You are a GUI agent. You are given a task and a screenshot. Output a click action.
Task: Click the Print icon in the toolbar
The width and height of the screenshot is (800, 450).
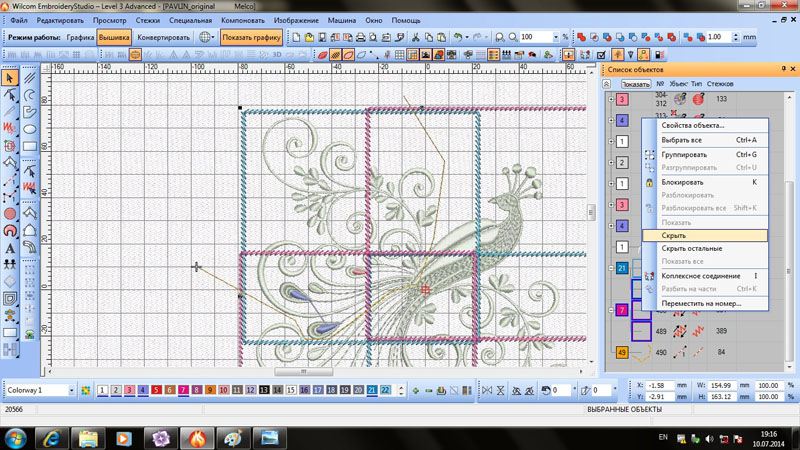361,37
